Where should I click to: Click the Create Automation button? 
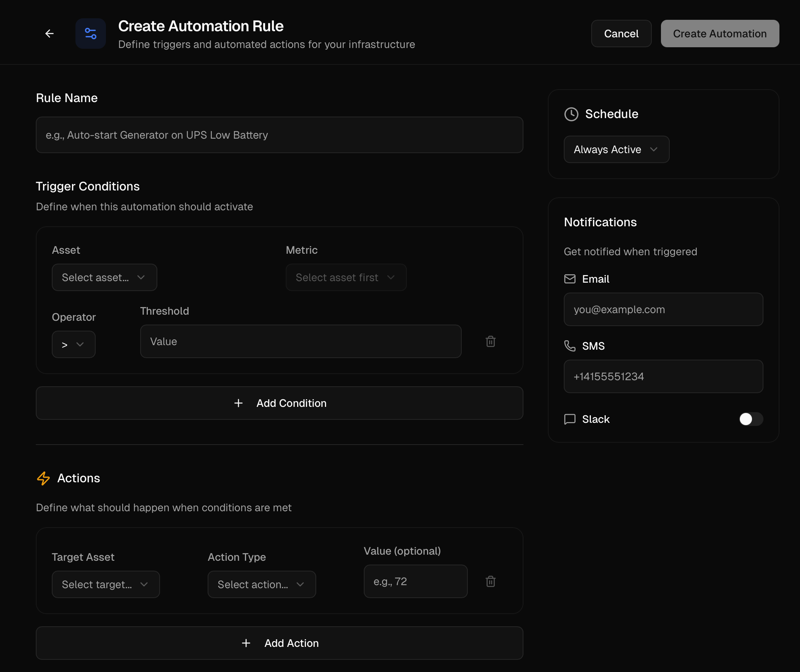[720, 34]
